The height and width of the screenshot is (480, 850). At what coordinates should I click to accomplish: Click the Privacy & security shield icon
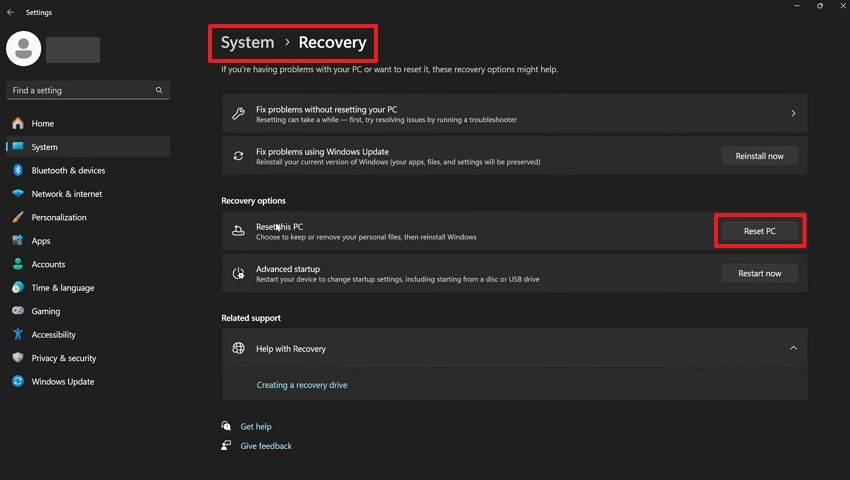(x=18, y=358)
